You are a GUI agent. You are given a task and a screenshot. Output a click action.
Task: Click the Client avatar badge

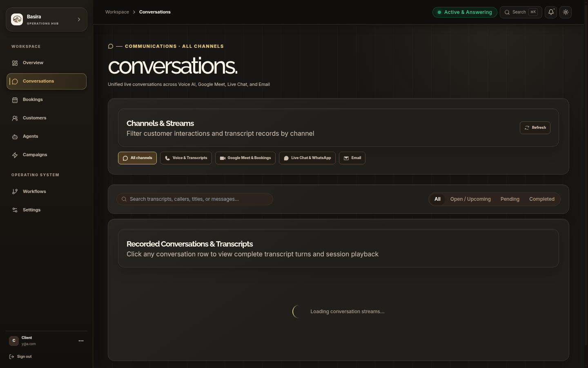14,341
